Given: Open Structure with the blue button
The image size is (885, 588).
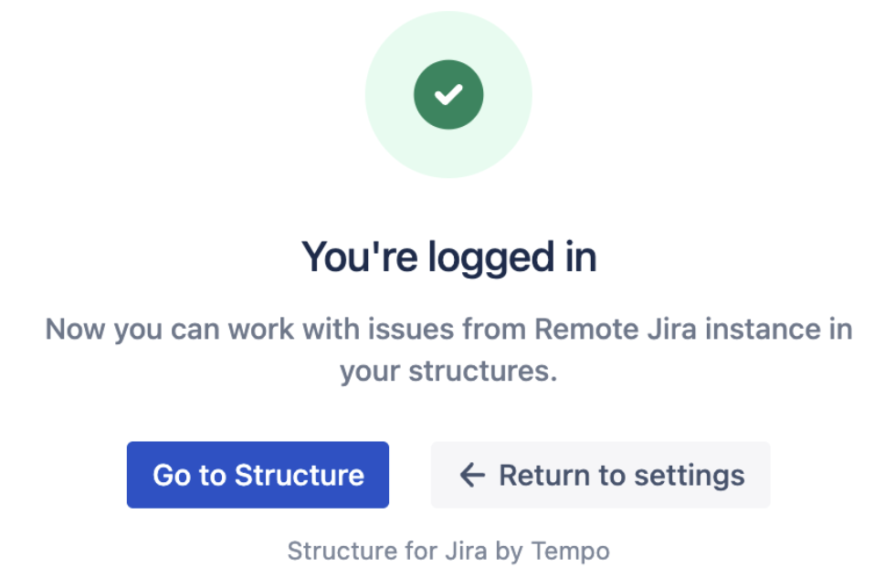Looking at the screenshot, I should (258, 475).
